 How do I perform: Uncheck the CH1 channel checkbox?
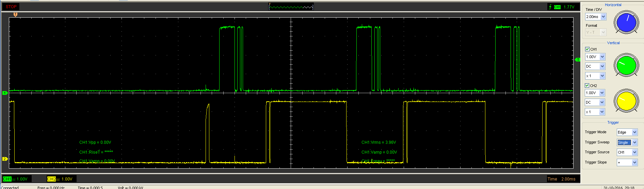pyautogui.click(x=587, y=49)
